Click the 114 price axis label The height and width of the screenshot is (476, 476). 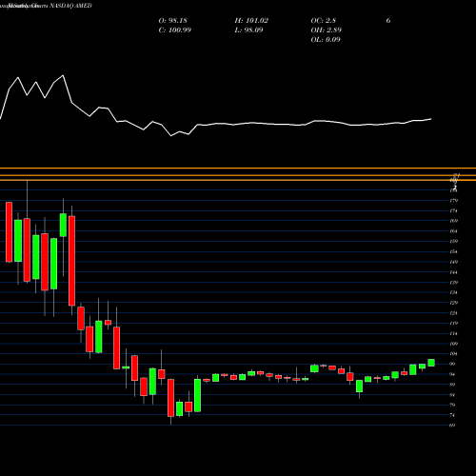point(454,333)
